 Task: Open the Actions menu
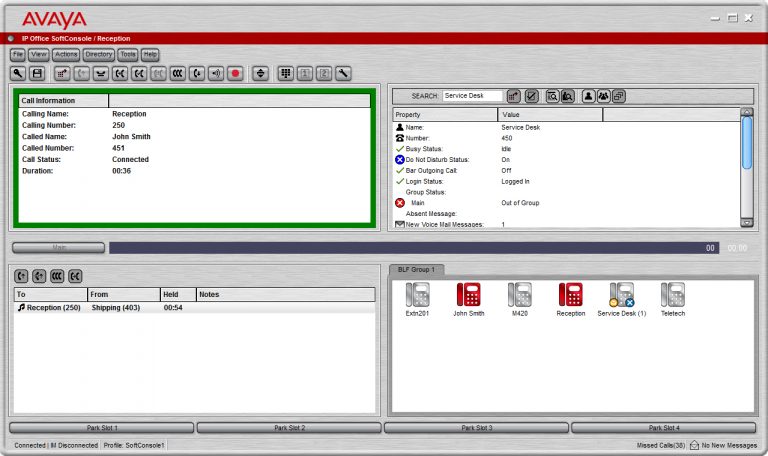[66, 54]
